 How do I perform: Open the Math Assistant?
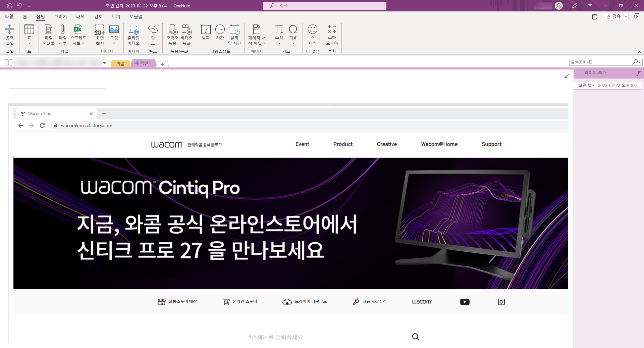pyautogui.click(x=332, y=35)
